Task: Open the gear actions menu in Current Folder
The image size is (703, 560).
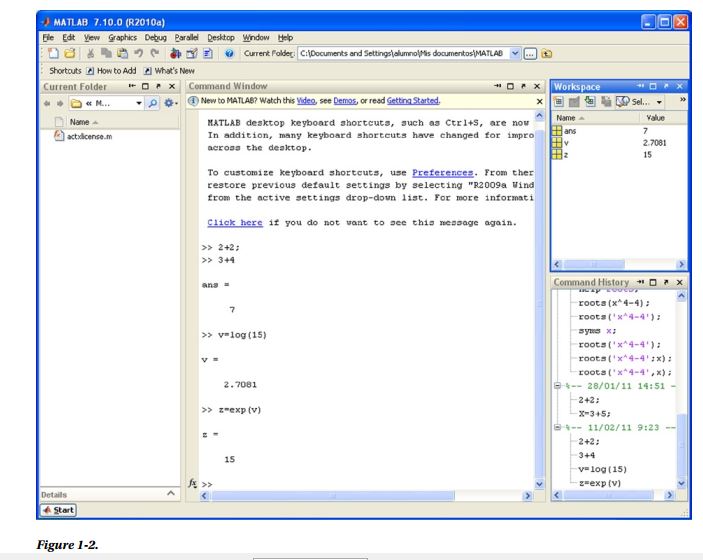Action: click(x=170, y=104)
